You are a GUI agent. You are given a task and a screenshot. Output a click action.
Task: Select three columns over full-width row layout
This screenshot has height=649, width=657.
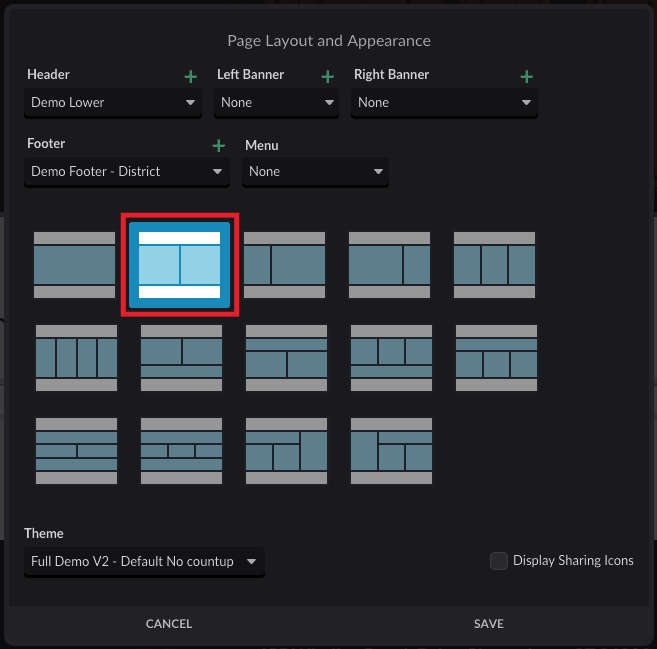391,358
